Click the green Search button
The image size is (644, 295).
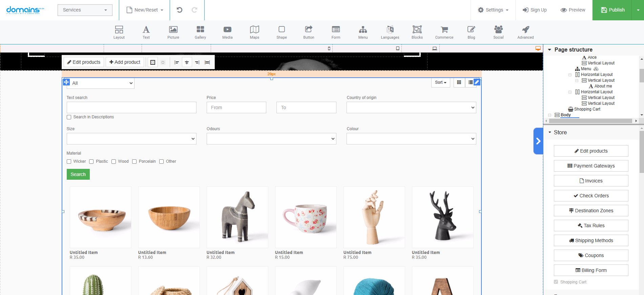pos(78,174)
